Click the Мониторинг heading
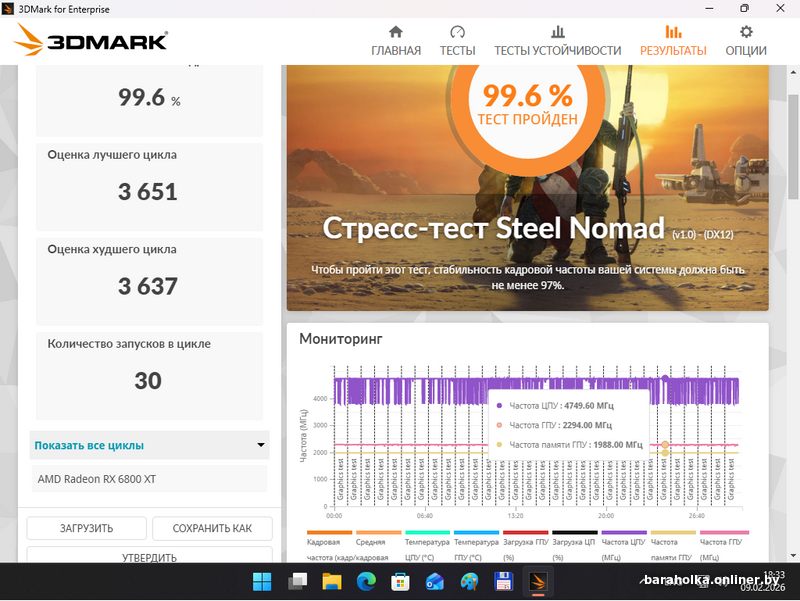800x601 pixels. [341, 339]
